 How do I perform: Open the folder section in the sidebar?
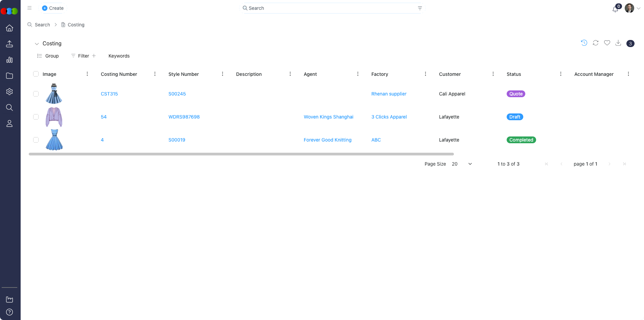click(9, 76)
